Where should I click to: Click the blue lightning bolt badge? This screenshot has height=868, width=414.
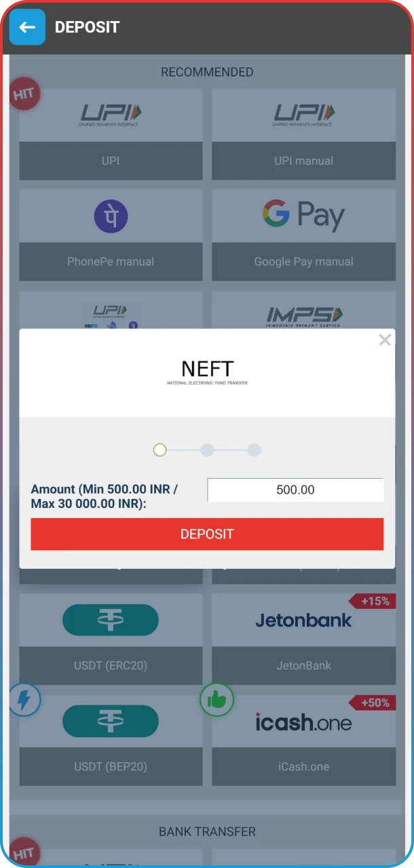pyautogui.click(x=24, y=699)
